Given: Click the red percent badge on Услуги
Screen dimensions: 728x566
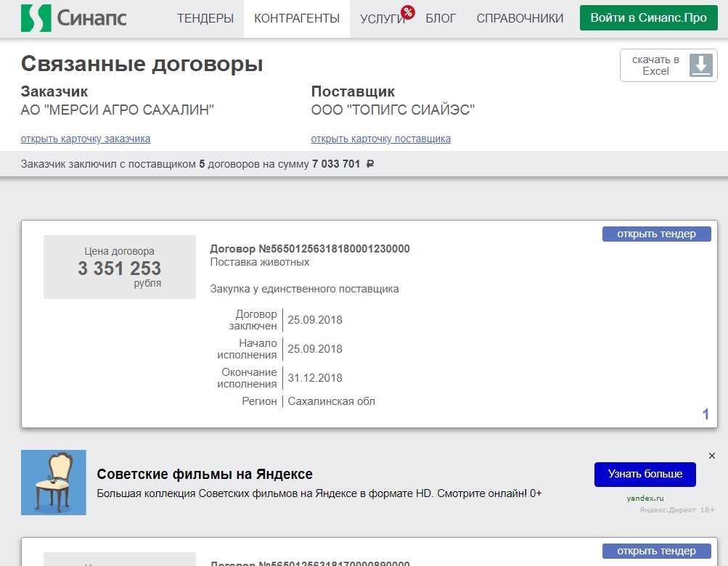Looking at the screenshot, I should click(407, 12).
